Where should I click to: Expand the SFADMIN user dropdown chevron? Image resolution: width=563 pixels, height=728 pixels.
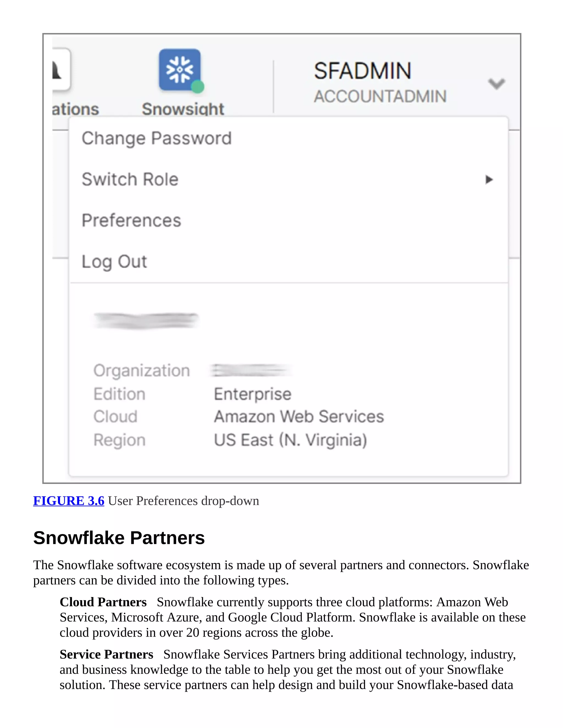point(496,83)
